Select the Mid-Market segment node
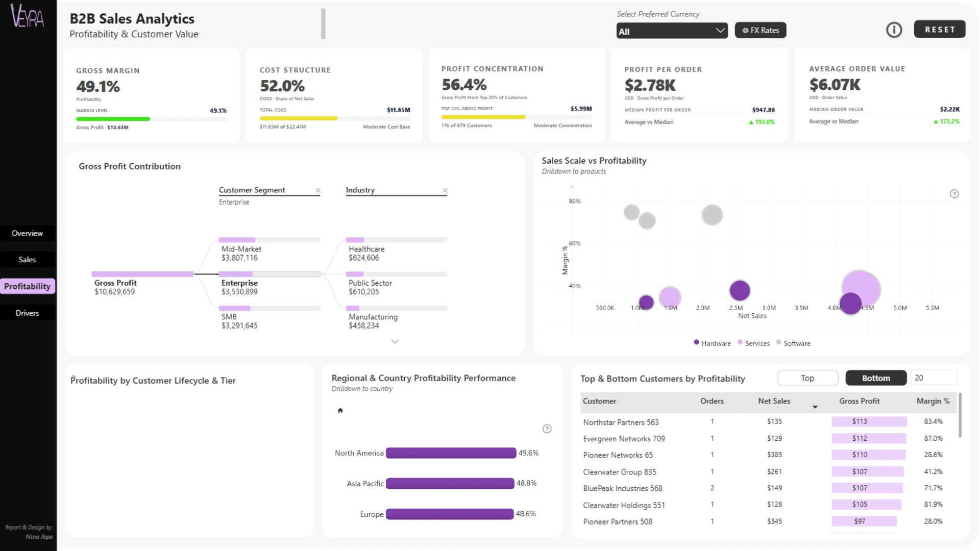980x551 pixels. 269,249
